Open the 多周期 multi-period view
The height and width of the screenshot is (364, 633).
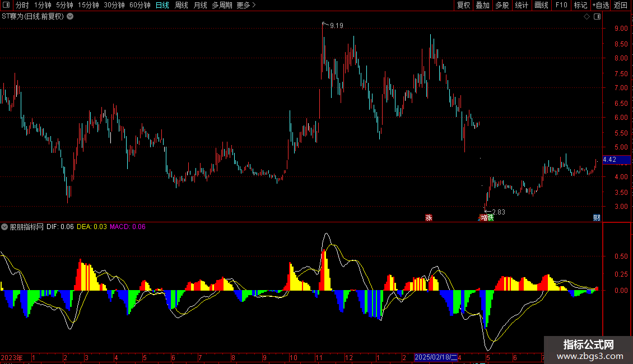click(222, 5)
